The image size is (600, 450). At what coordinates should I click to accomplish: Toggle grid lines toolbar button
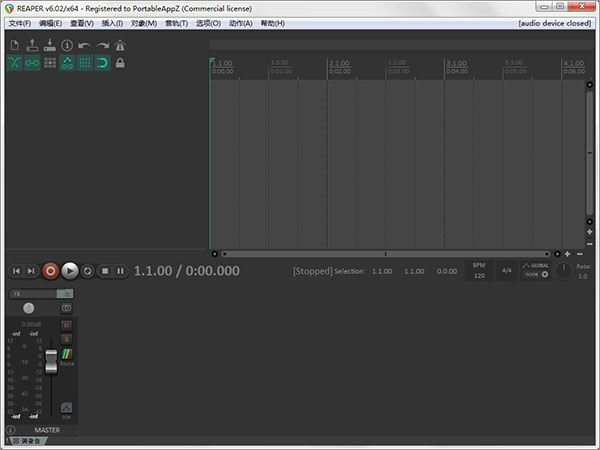[85, 63]
